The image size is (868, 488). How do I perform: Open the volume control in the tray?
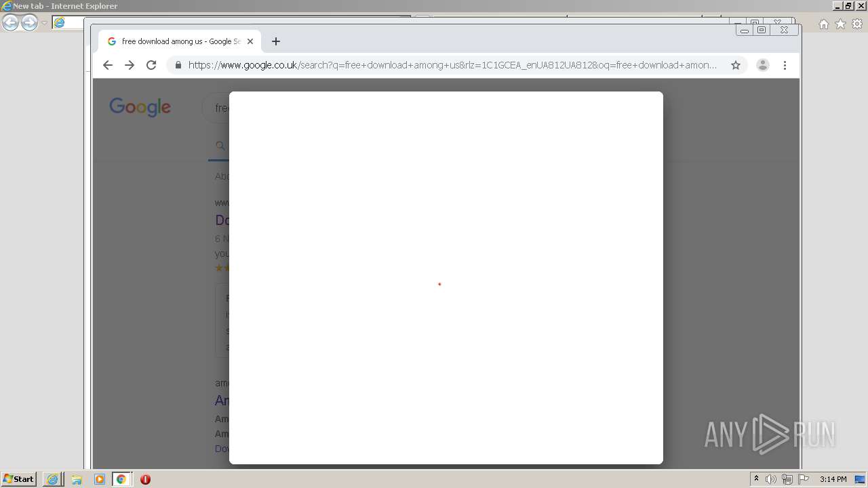[x=771, y=479]
